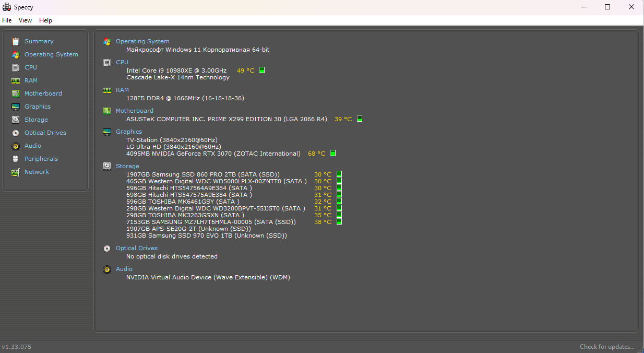Select Optical Drives in the sidebar

[x=45, y=133]
